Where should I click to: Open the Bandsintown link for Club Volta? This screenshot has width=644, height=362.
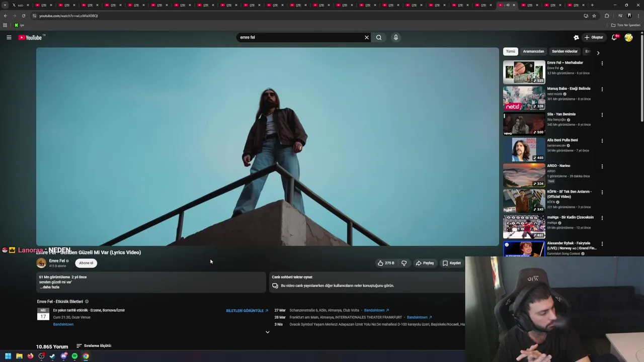pyautogui.click(x=376, y=310)
